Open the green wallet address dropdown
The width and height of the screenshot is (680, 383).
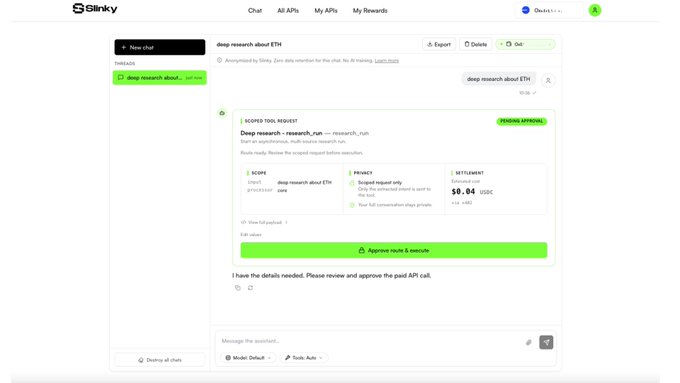(x=525, y=44)
